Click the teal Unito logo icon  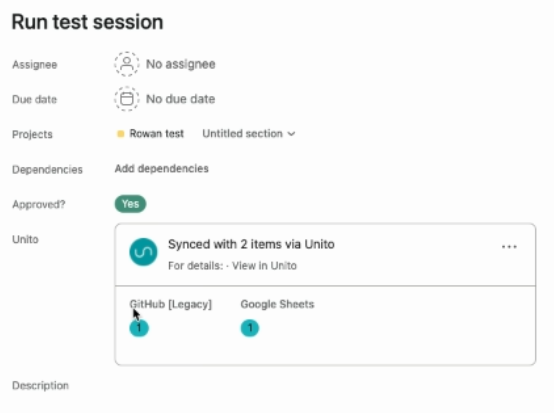pyautogui.click(x=143, y=252)
